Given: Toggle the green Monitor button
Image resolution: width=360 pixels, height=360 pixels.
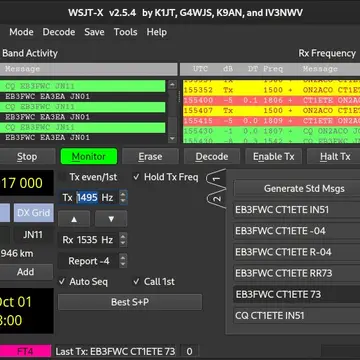Looking at the screenshot, I should 89,157.
